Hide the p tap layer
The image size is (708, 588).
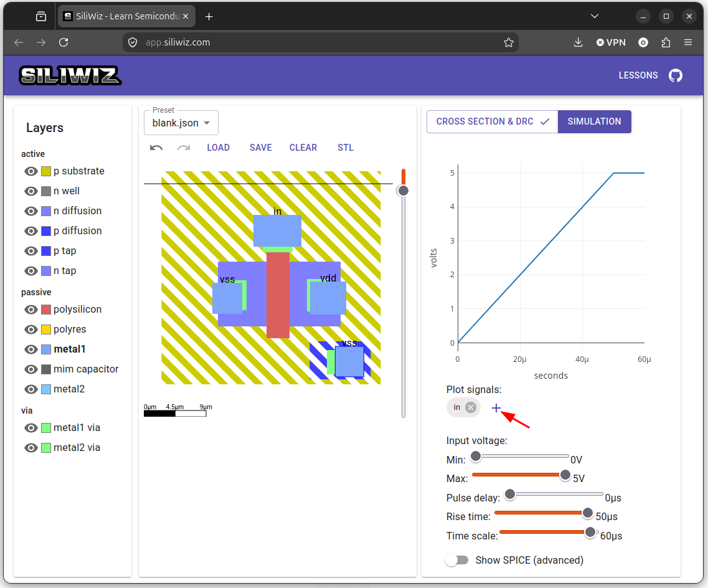31,250
